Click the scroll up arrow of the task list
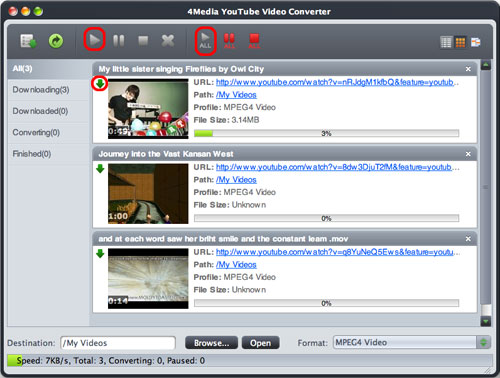Image resolution: width=500 pixels, height=378 pixels. point(486,65)
